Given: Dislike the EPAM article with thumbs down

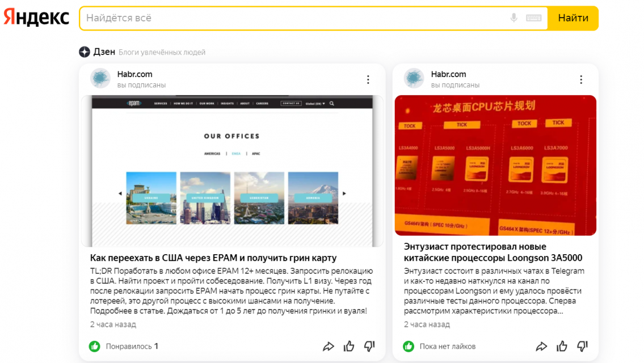Looking at the screenshot, I should pyautogui.click(x=369, y=346).
